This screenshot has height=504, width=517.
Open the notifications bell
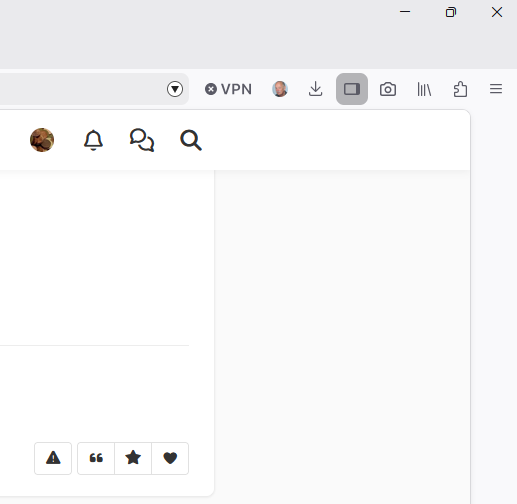pos(93,140)
